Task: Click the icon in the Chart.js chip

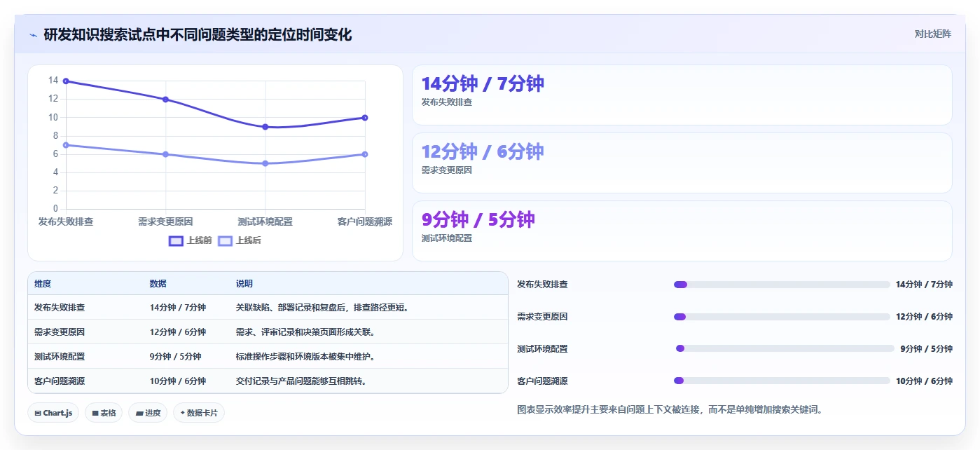Action: (38, 414)
